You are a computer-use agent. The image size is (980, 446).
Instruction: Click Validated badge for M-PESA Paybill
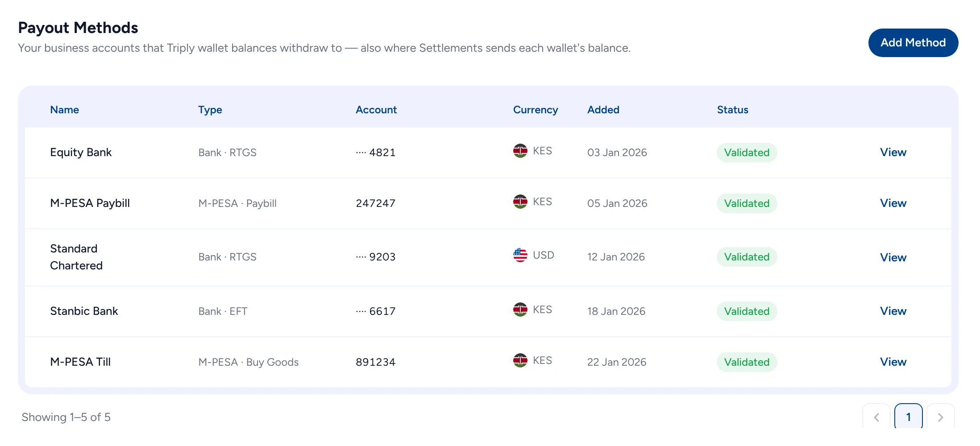747,203
